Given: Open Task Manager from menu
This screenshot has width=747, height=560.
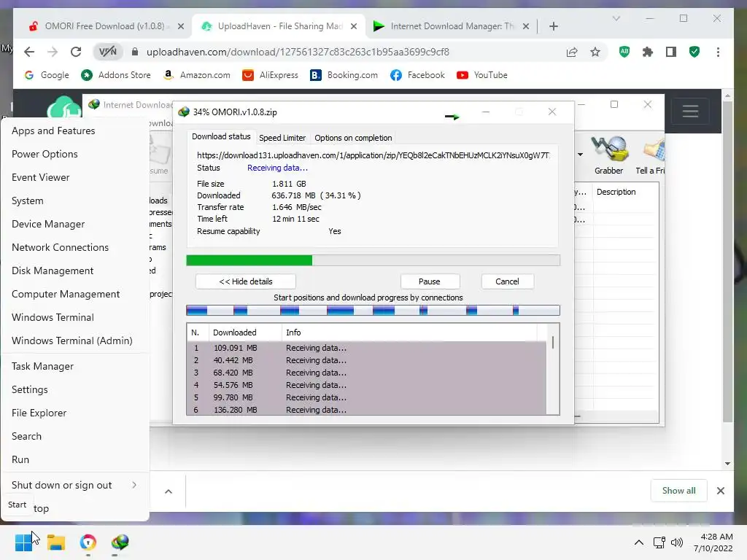Looking at the screenshot, I should pos(42,366).
